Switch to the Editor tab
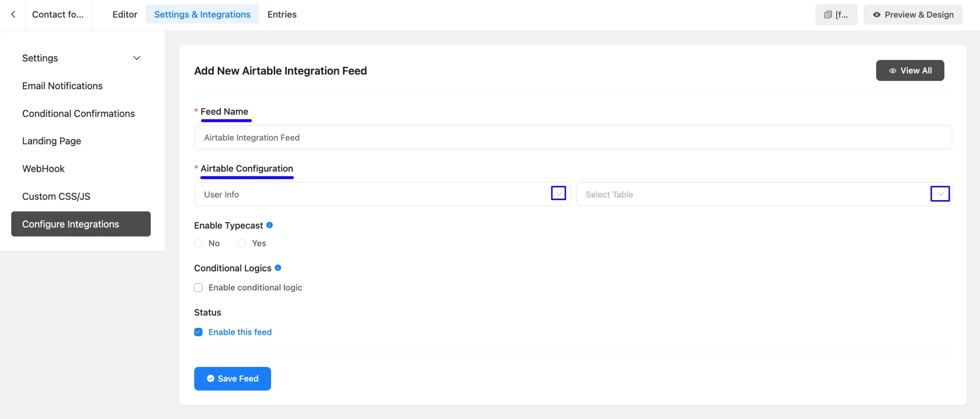 pos(125,15)
